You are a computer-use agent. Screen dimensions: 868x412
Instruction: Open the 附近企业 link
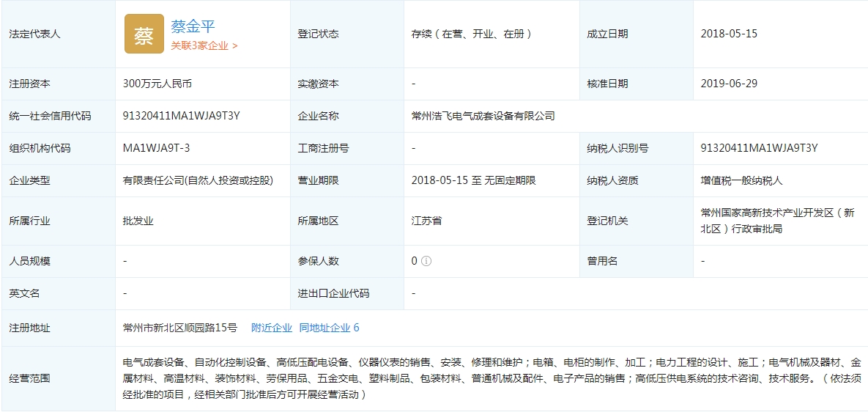tap(271, 328)
